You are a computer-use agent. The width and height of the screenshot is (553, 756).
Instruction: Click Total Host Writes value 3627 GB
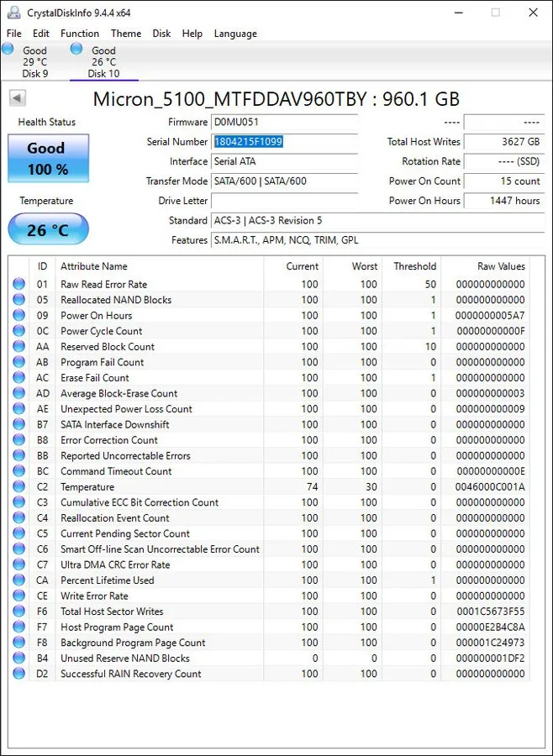pos(504,142)
